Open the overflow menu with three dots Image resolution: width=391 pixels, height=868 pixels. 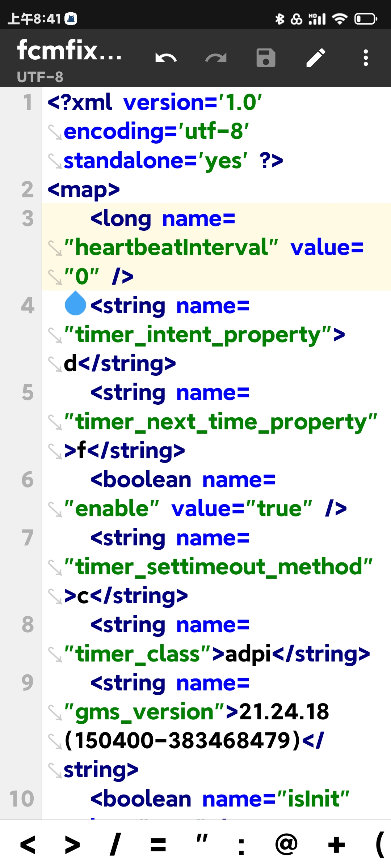coord(366,58)
